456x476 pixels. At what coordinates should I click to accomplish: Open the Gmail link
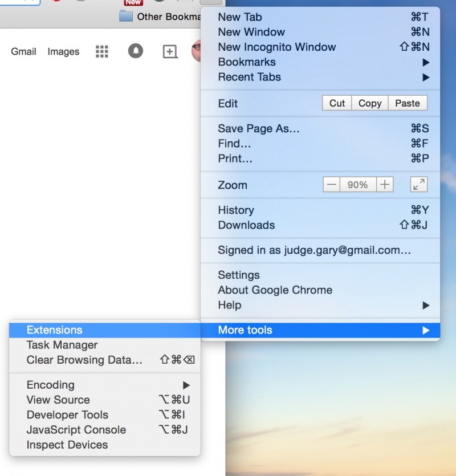click(23, 52)
